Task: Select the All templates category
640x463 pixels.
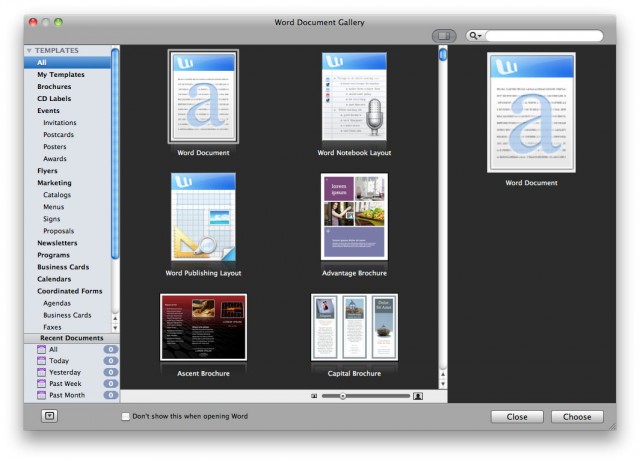Action: [x=67, y=62]
